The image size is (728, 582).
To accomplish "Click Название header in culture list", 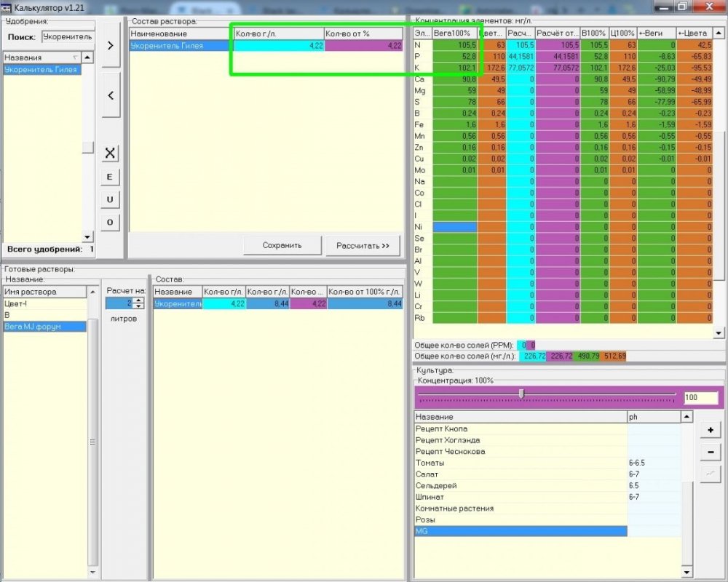I will [521, 417].
